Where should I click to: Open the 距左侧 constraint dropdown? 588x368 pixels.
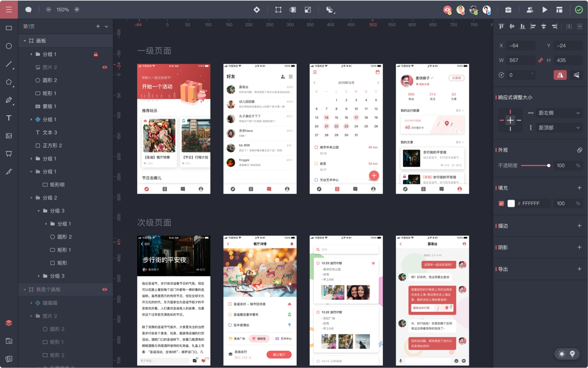pos(578,113)
